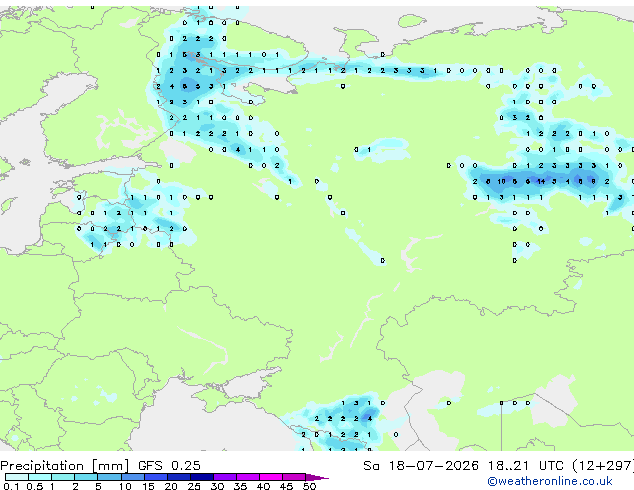The width and height of the screenshot is (634, 490).
Task: Click the lightest 0.1–0.5 mm legend swatch
Action: [x=17, y=477]
